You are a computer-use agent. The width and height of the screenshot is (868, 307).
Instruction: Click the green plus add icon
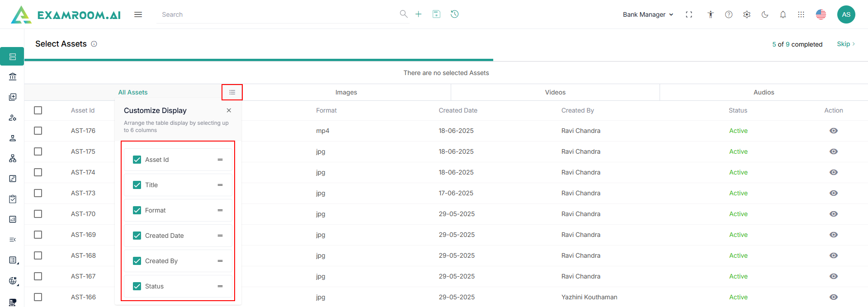(x=418, y=14)
